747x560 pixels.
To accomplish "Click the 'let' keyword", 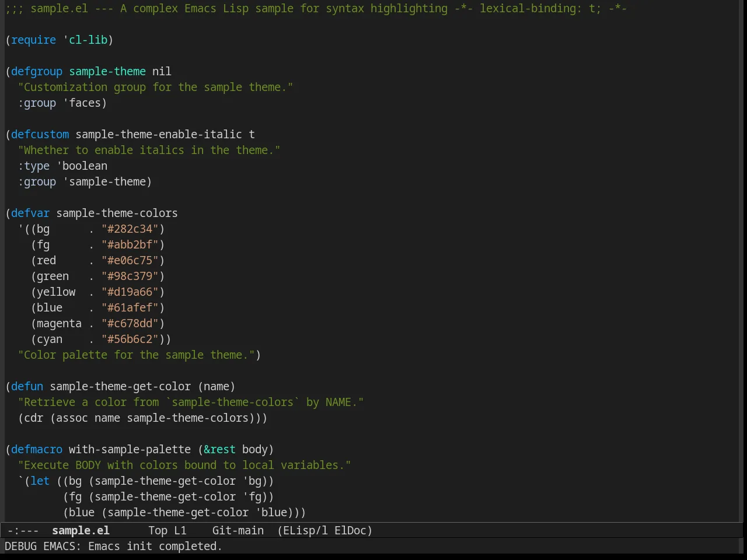I will [x=40, y=481].
